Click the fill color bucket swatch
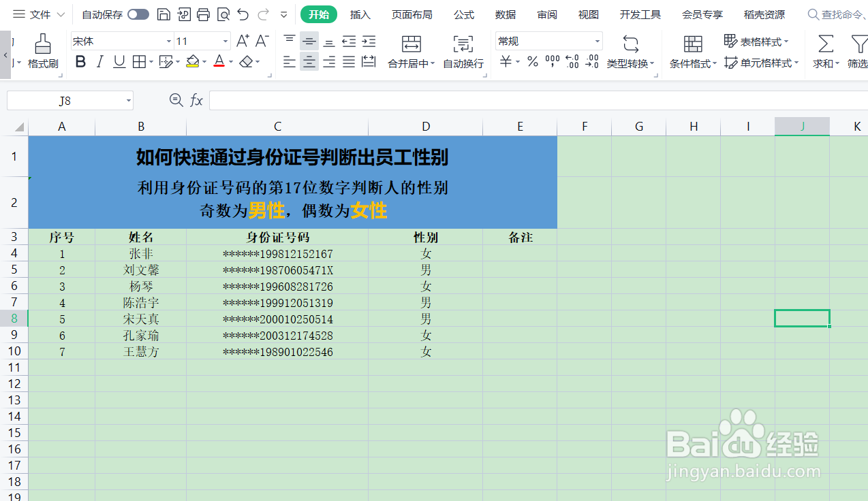This screenshot has height=501, width=868. pos(192,62)
